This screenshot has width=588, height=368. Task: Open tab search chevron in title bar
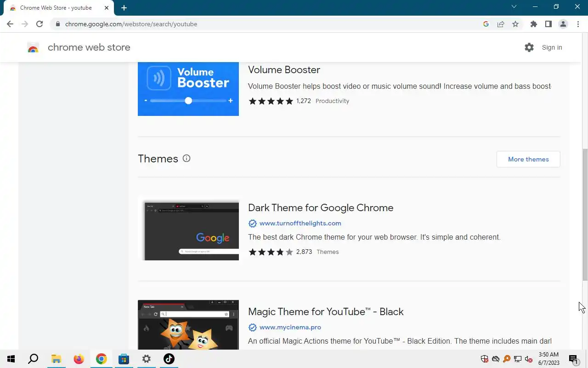pyautogui.click(x=514, y=6)
